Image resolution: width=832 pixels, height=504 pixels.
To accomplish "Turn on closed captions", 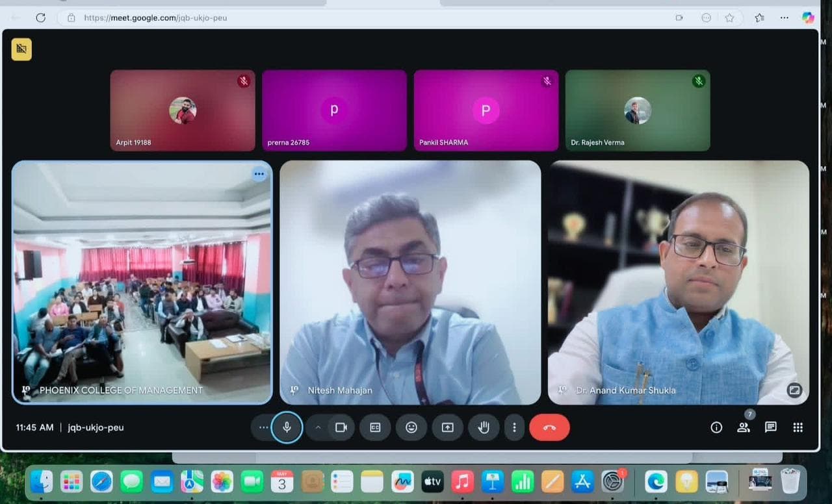I will pyautogui.click(x=375, y=427).
